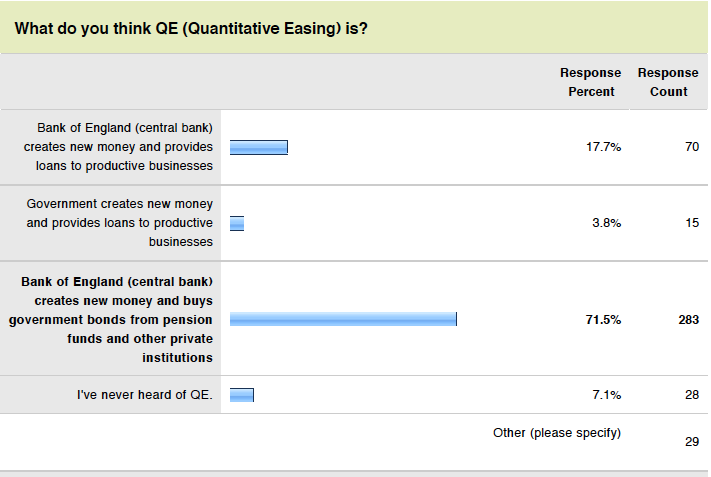Click the survey question title about Quantitative Easing
Image resolution: width=711 pixels, height=477 pixels.
[x=191, y=29]
